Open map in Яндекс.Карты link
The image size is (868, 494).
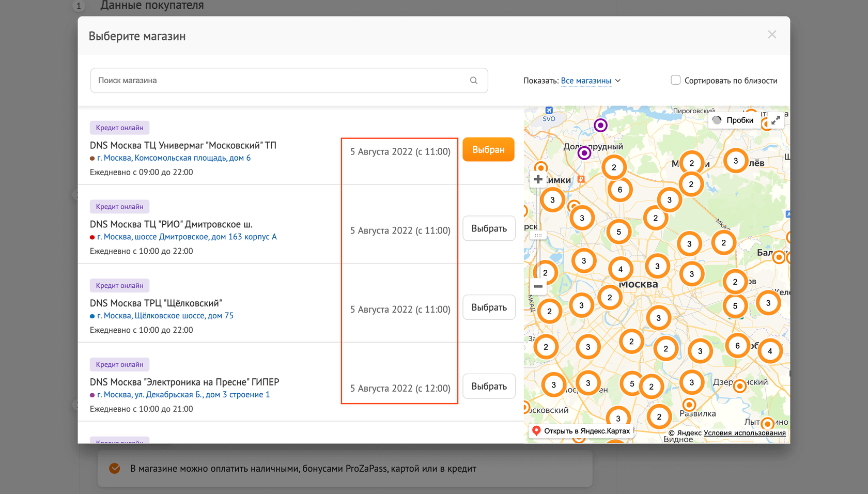tap(581, 431)
